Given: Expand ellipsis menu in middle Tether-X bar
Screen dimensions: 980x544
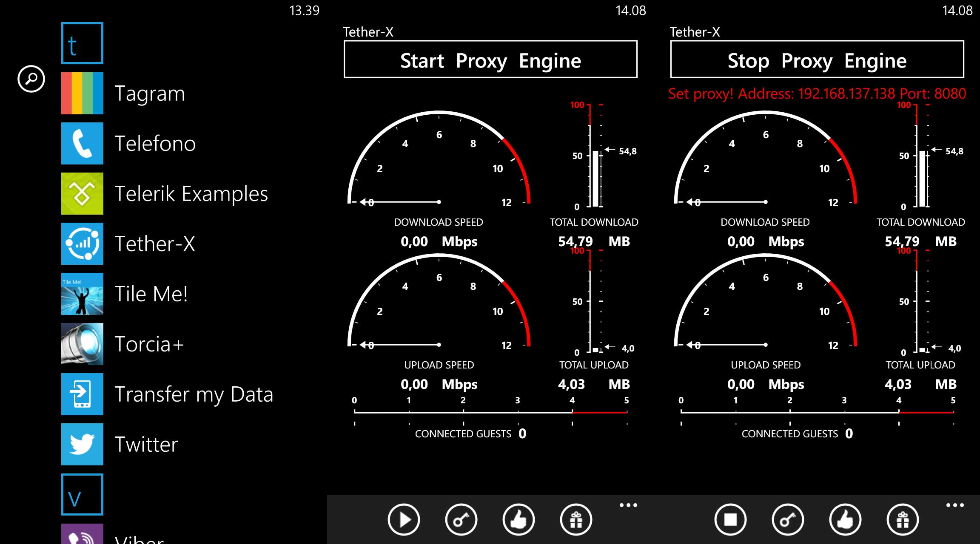Looking at the screenshot, I should (x=628, y=505).
